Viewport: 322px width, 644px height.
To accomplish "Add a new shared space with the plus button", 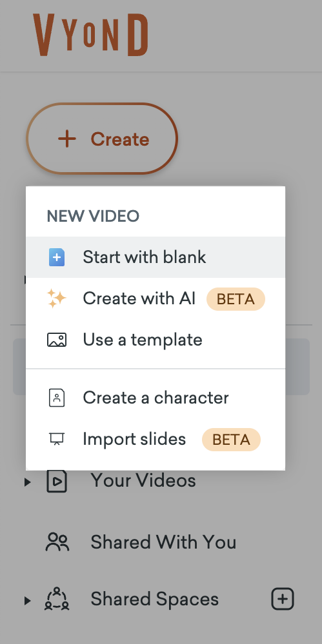I will tap(283, 599).
